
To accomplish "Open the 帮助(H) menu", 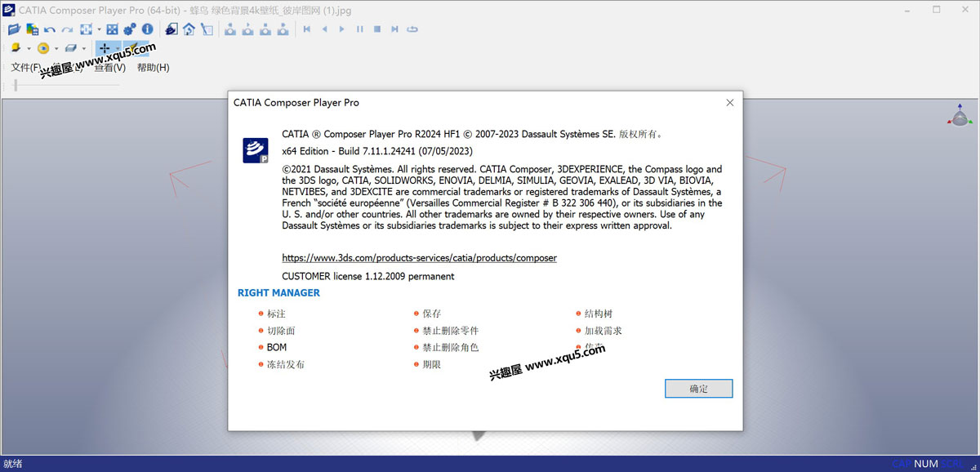I will 154,68.
